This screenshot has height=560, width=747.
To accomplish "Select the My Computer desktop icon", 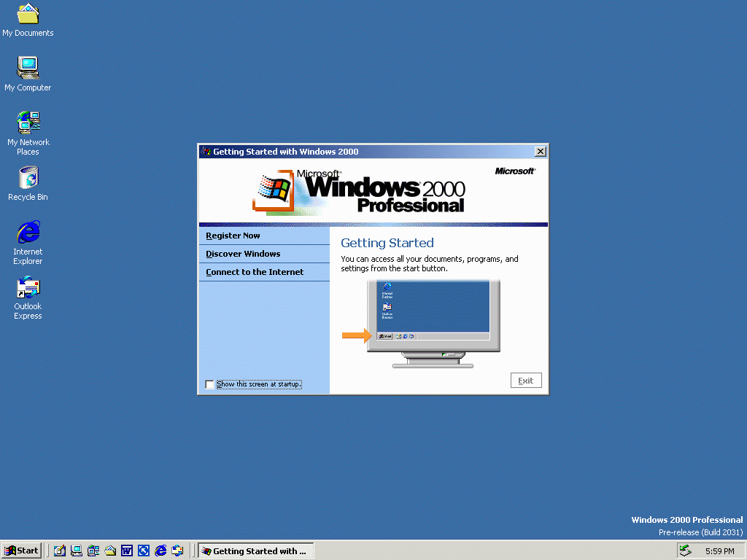I will (28, 69).
